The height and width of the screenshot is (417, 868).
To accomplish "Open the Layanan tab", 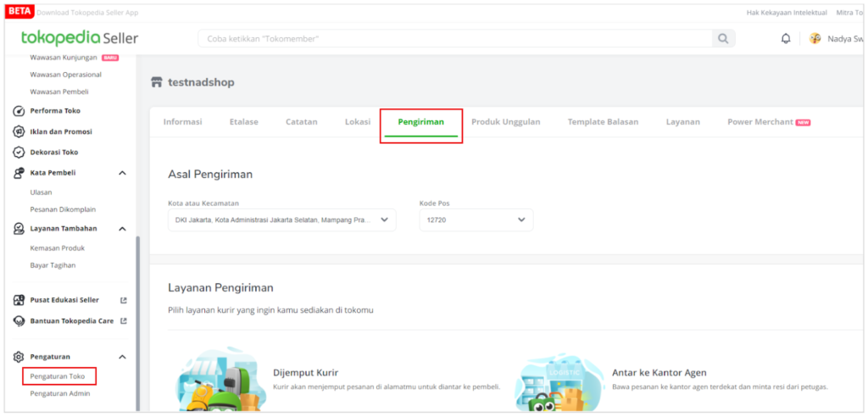I will pyautogui.click(x=682, y=122).
